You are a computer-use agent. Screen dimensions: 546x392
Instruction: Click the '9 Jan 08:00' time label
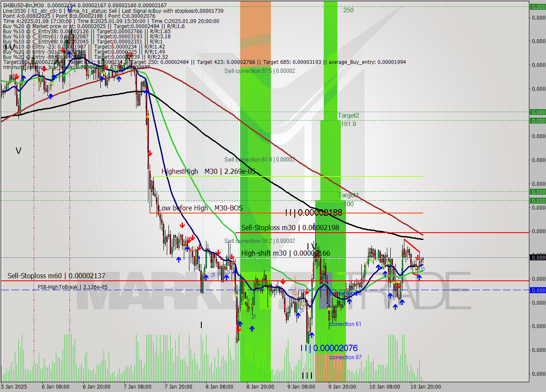coord(301,387)
